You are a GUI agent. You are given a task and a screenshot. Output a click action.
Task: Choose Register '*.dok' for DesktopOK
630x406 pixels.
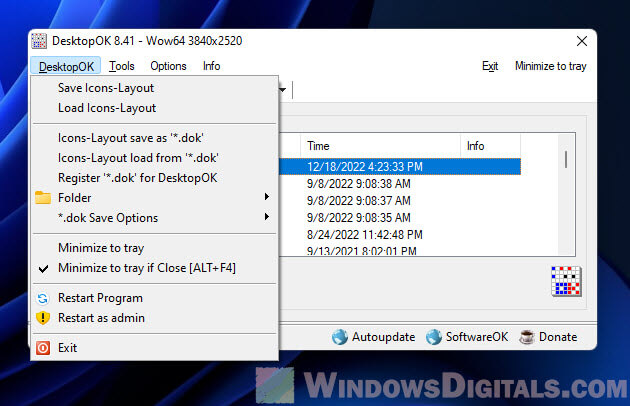tap(155, 178)
